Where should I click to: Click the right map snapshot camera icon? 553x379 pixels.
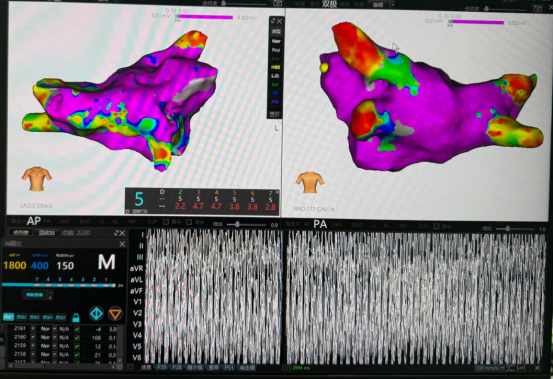(537, 8)
